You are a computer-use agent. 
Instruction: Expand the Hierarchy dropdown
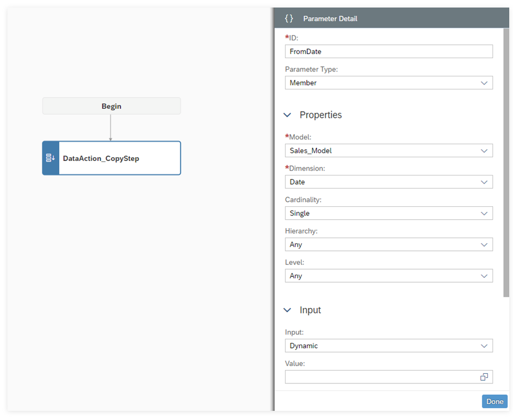(389, 244)
